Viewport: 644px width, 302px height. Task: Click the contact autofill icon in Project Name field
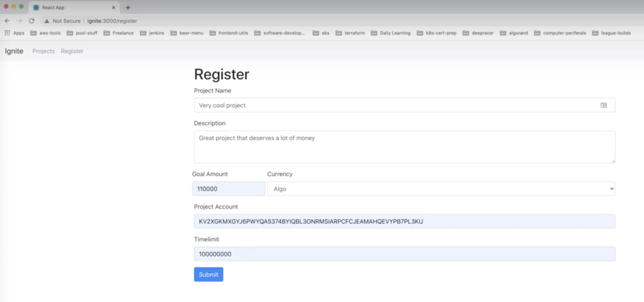(x=603, y=105)
